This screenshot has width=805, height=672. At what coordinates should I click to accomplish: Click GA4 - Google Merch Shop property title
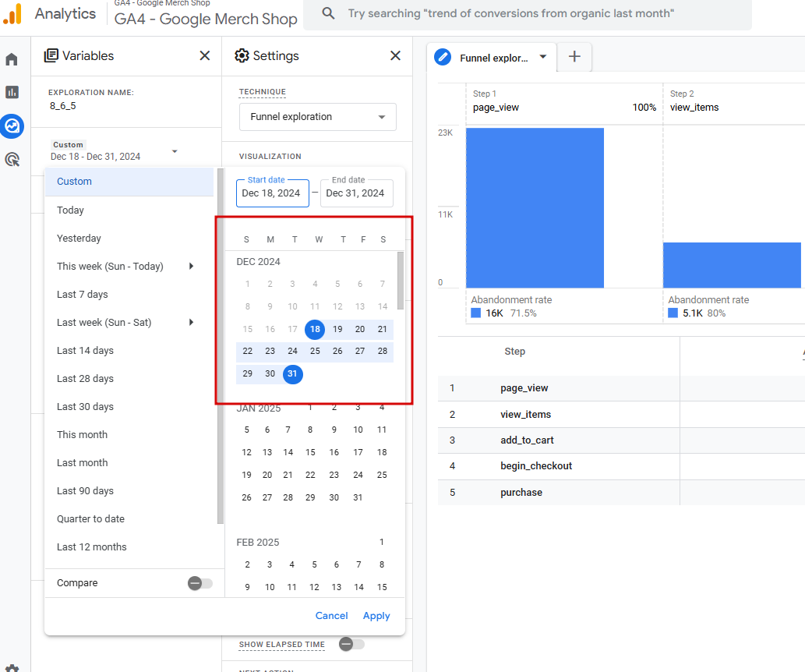(x=206, y=19)
